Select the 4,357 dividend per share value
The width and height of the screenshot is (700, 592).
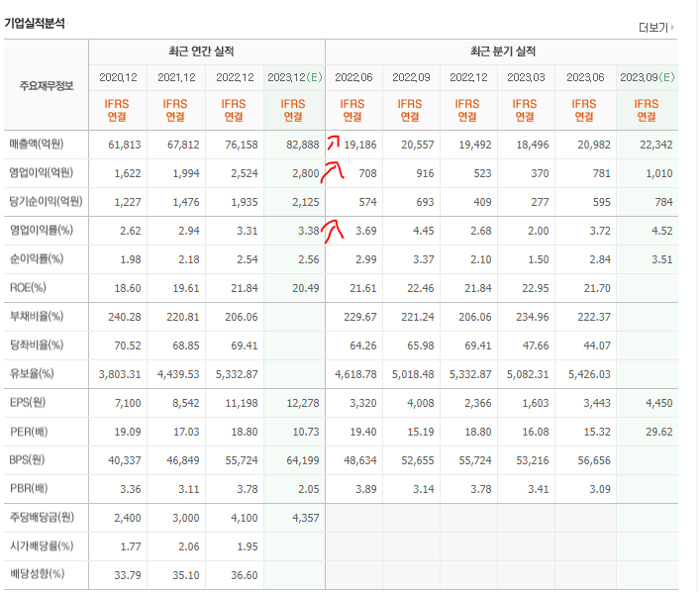[306, 518]
